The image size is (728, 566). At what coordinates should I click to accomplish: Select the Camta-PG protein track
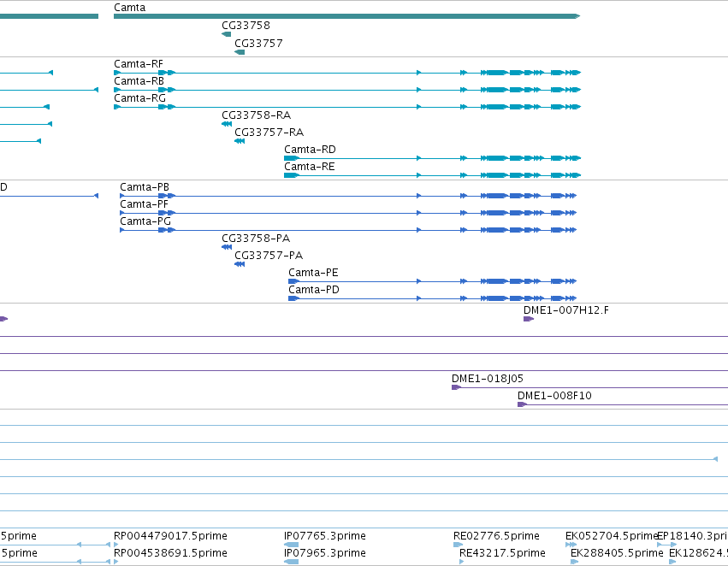click(348, 230)
